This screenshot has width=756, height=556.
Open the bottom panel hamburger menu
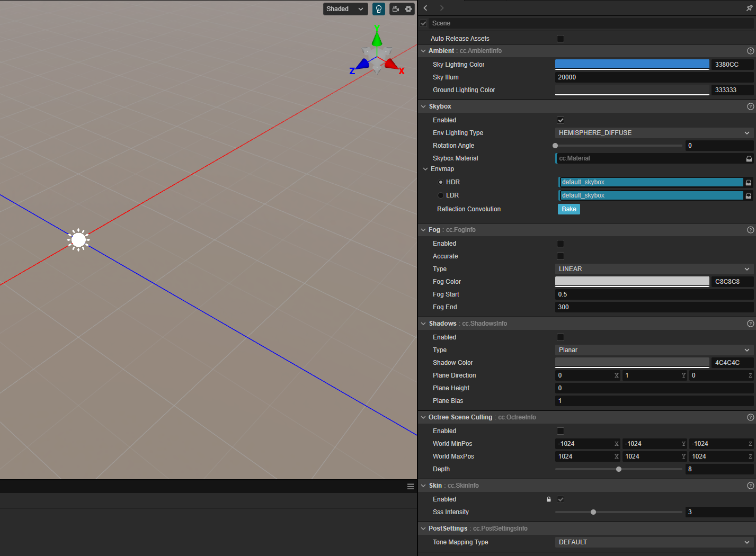(x=411, y=487)
